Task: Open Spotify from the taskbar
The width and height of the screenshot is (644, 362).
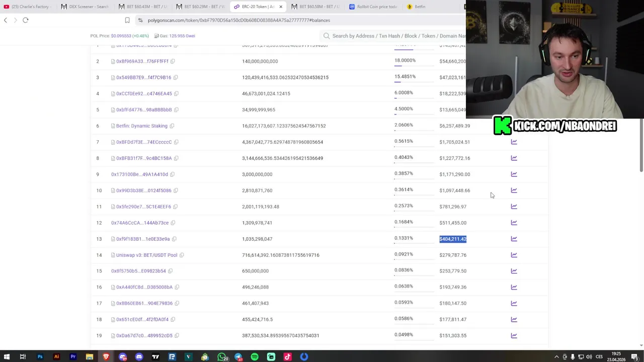Action: [x=255, y=357]
